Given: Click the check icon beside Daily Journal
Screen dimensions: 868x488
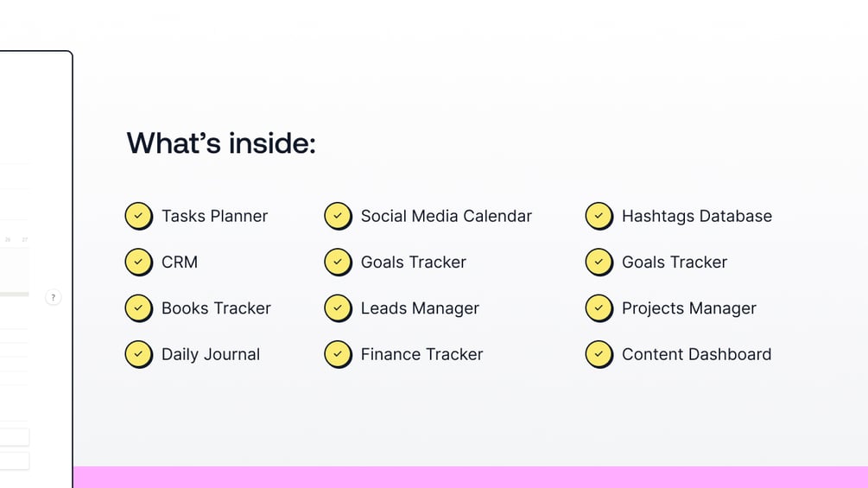Looking at the screenshot, I should point(139,354).
